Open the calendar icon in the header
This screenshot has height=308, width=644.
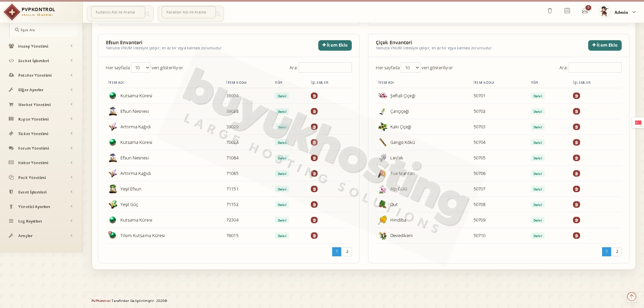(x=567, y=11)
